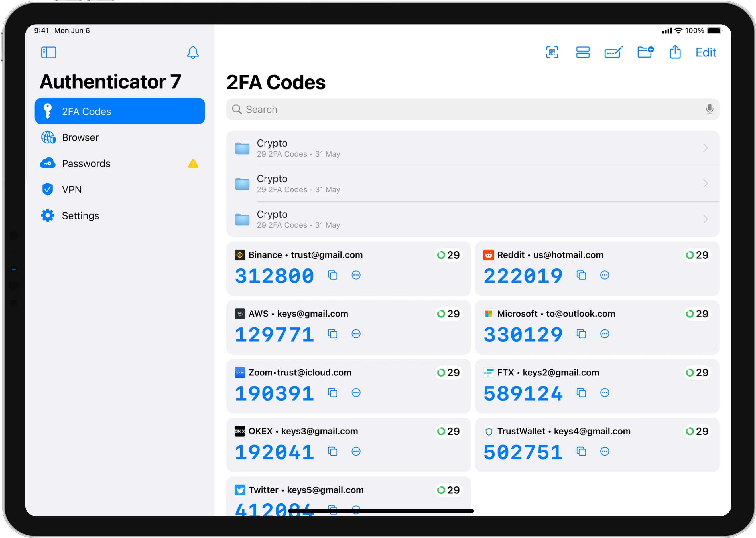The width and height of the screenshot is (756, 538).
Task: Open Browser section in sidebar
Action: click(x=119, y=137)
